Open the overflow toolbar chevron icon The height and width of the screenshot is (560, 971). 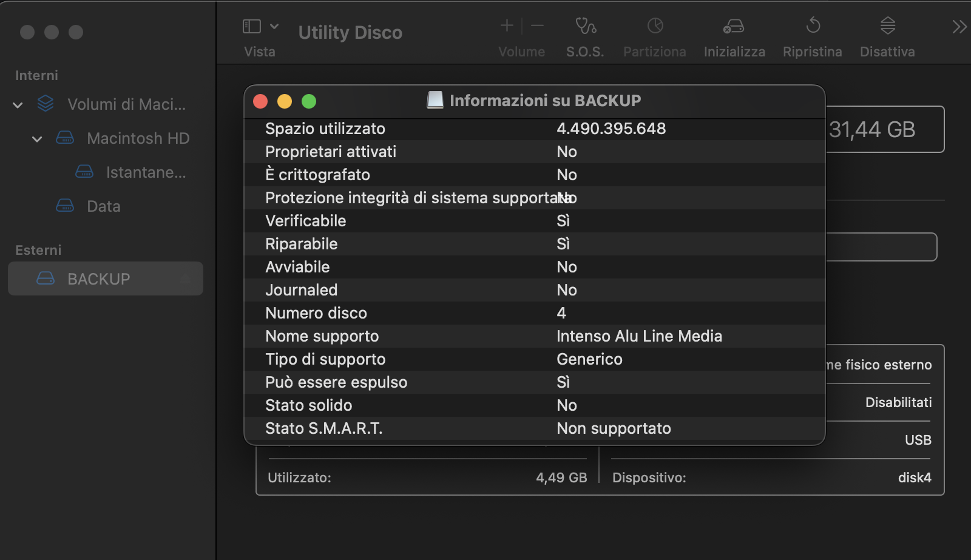click(959, 26)
